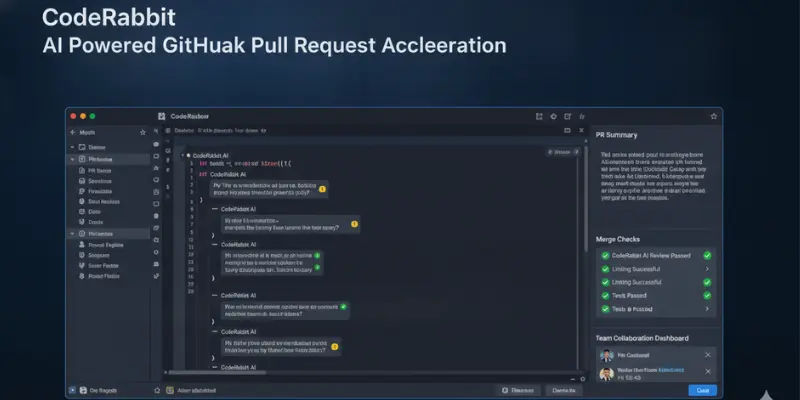Click the blue link text on the second team member row
This screenshot has height=400, width=800.
click(671, 370)
